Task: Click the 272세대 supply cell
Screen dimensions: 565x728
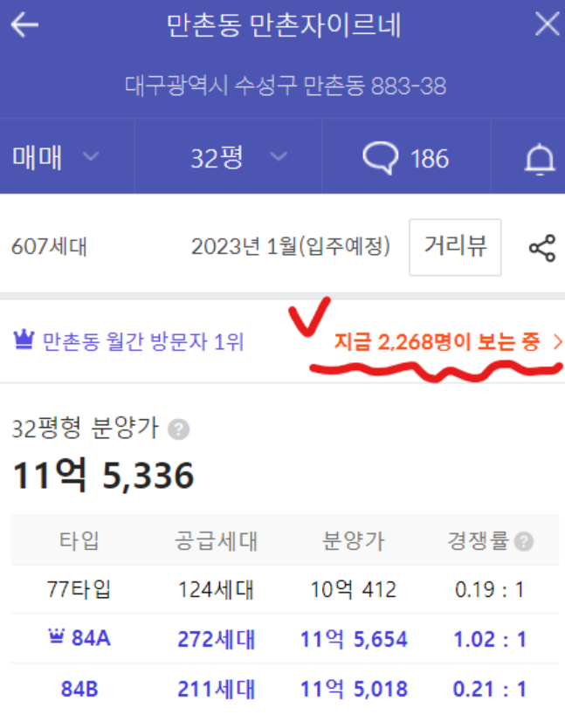Action: (217, 639)
